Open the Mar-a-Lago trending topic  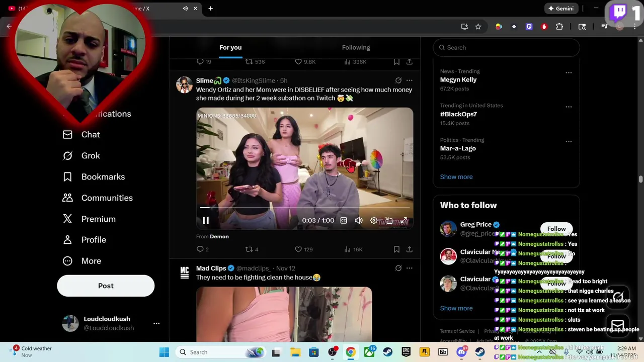tap(458, 148)
